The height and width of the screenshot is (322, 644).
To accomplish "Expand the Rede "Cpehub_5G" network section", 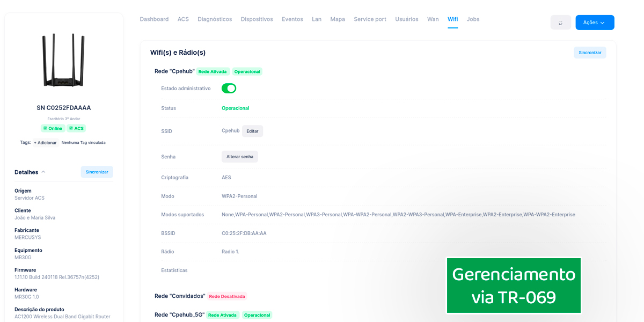I will tap(179, 315).
